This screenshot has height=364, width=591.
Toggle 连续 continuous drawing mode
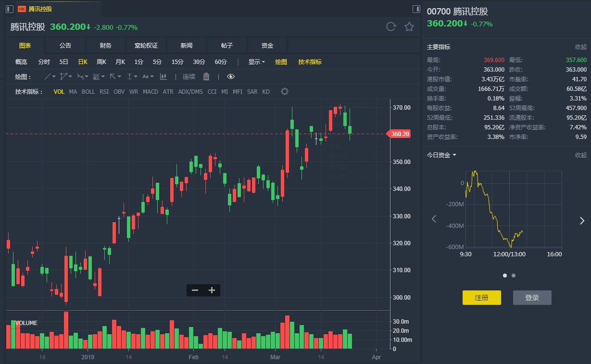point(189,76)
